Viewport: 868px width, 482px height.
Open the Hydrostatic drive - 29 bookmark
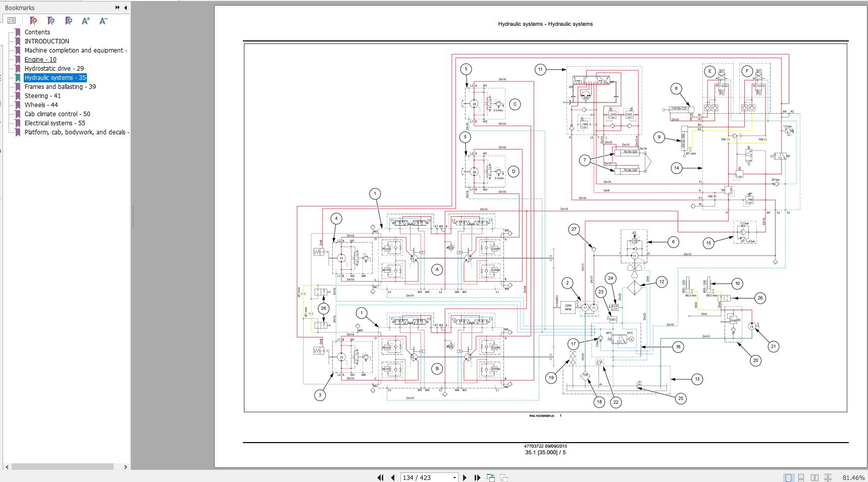point(54,69)
